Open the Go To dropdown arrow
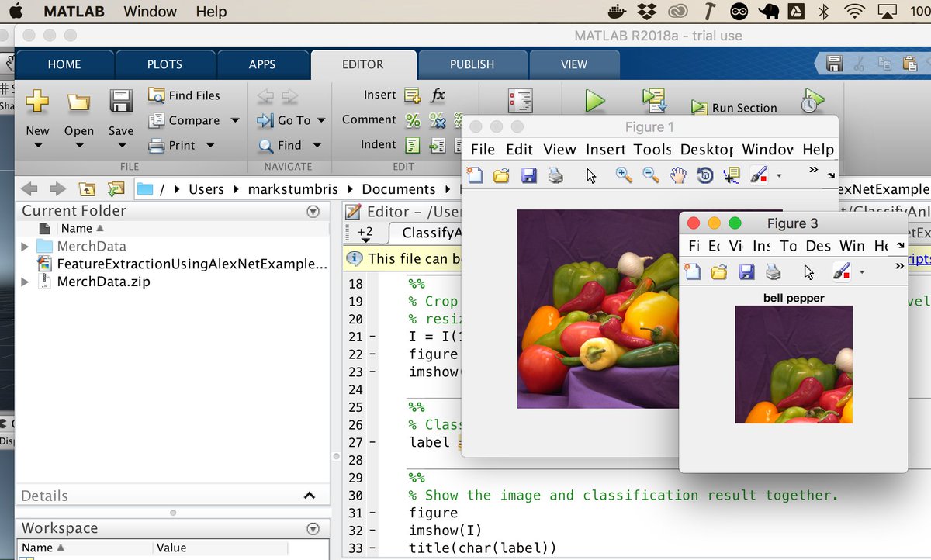The height and width of the screenshot is (560, 931). (321, 120)
